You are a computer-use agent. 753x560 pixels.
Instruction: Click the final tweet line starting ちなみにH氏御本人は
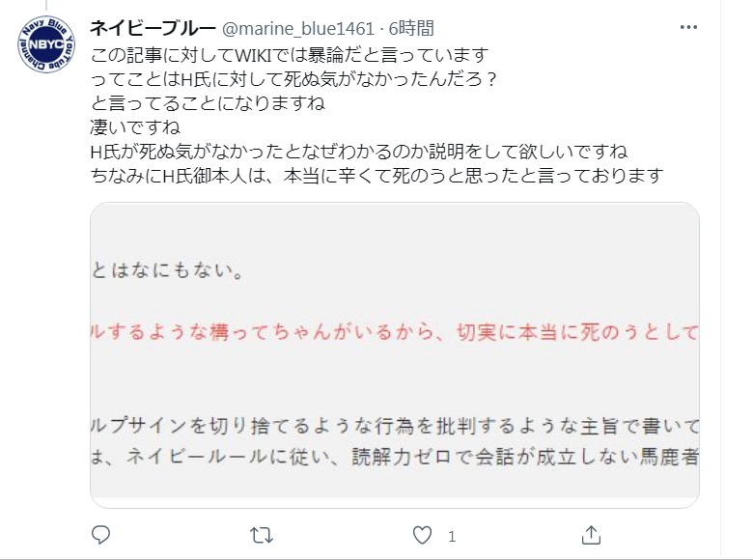tap(376, 176)
